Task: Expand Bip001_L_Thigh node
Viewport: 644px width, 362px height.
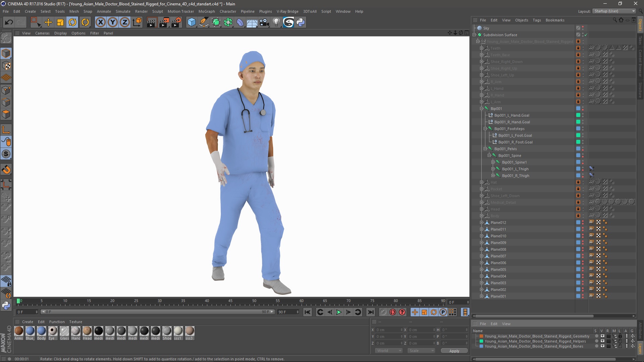Action: pyautogui.click(x=493, y=169)
